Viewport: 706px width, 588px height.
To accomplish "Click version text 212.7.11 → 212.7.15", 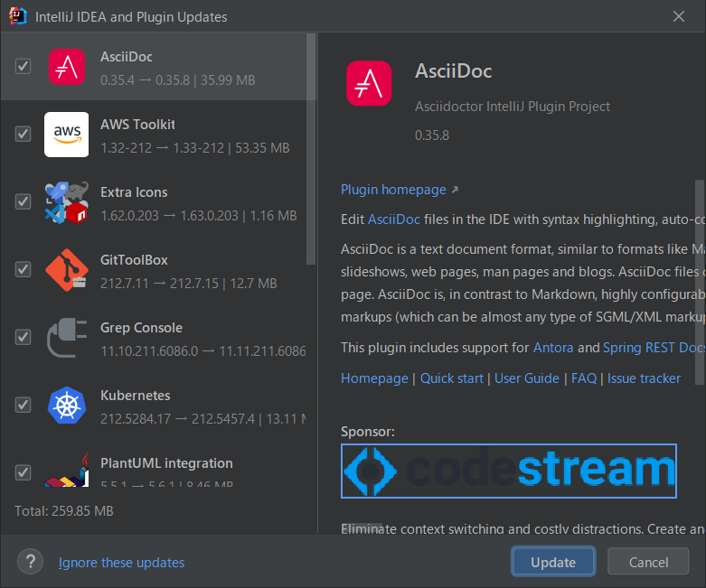I will point(159,284).
